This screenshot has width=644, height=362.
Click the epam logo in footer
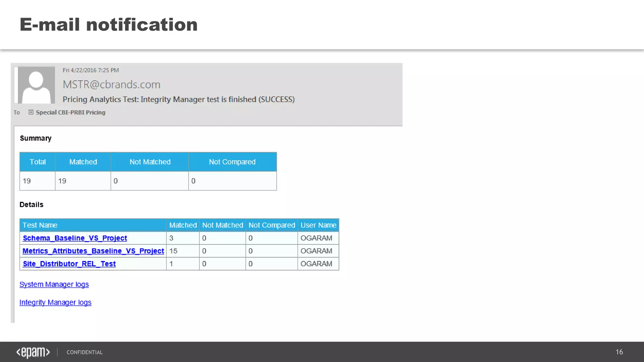point(33,352)
